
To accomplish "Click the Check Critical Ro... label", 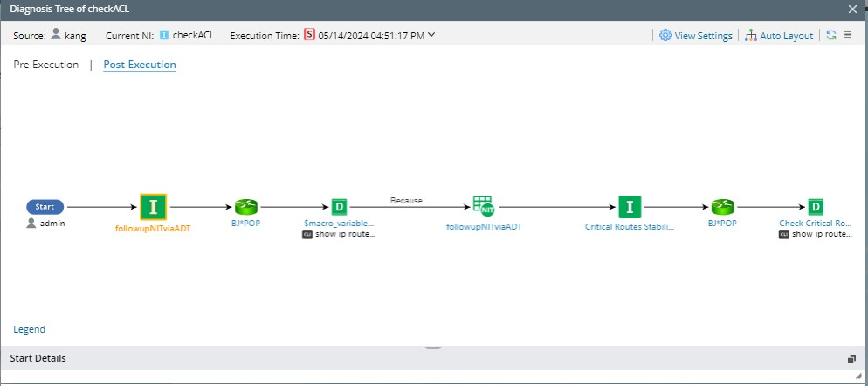I will [x=815, y=224].
